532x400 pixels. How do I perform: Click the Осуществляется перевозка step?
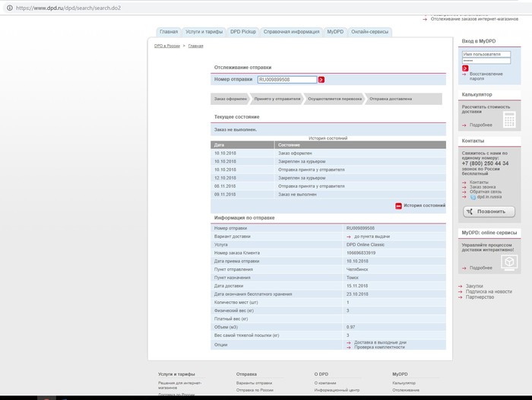334,99
